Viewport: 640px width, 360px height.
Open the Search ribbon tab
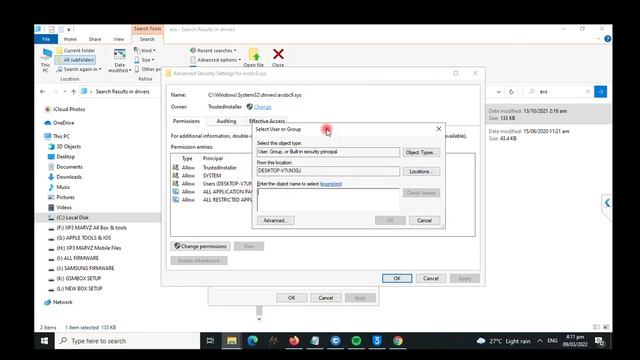[x=147, y=39]
